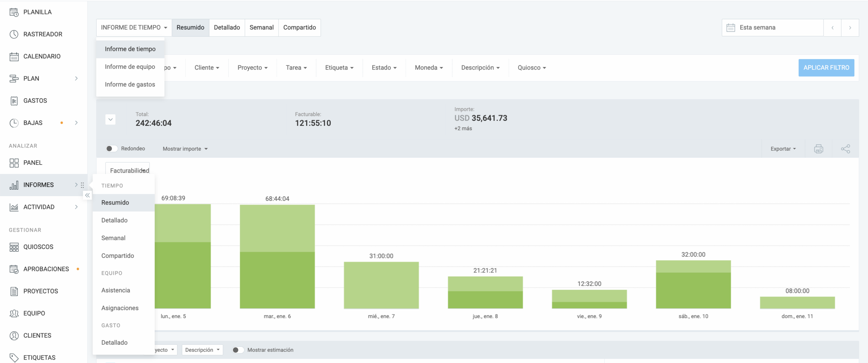Image resolution: width=868 pixels, height=363 pixels.
Task: Choose Asistencia in the Informes submenu
Action: (x=116, y=290)
